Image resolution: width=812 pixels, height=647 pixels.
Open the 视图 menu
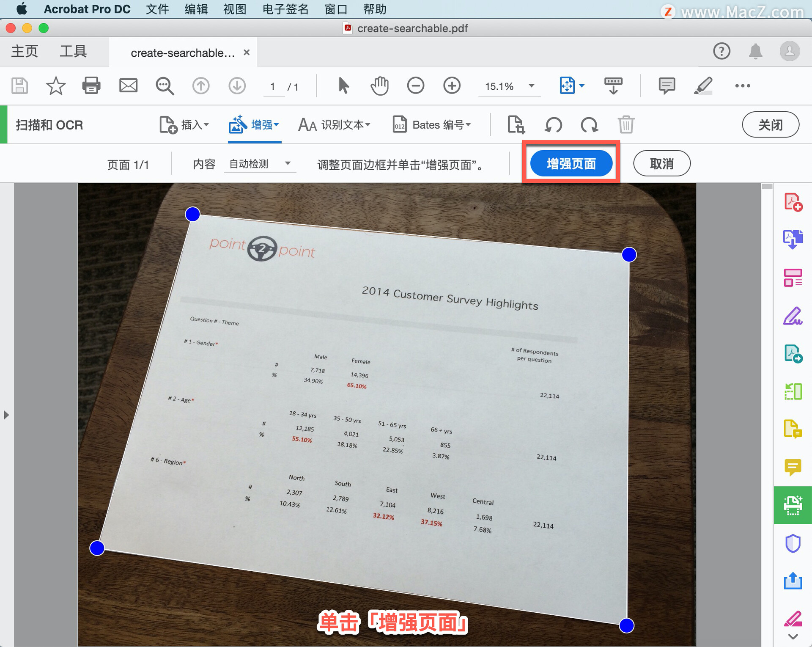tap(234, 9)
